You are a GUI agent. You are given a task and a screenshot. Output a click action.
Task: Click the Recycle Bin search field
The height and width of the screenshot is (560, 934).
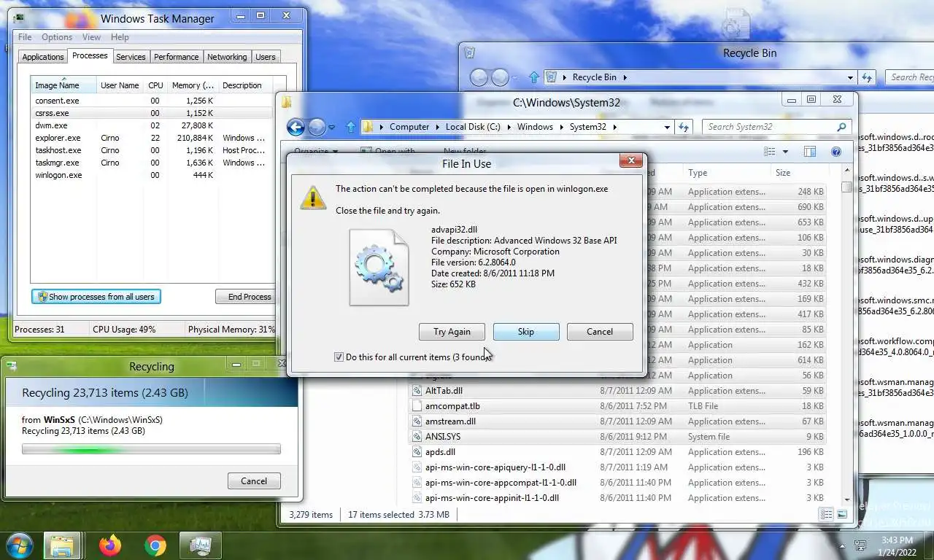910,77
